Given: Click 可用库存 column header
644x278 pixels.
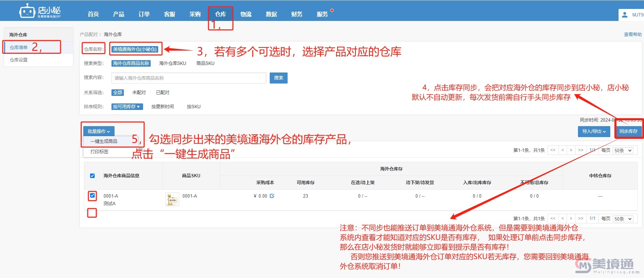Looking at the screenshot, I should 305,182.
